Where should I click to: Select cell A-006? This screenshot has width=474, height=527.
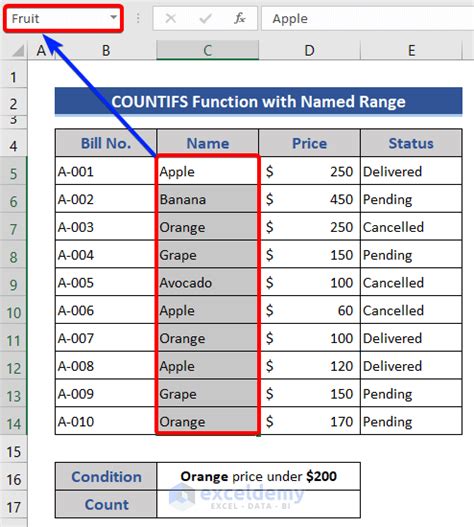click(x=106, y=310)
